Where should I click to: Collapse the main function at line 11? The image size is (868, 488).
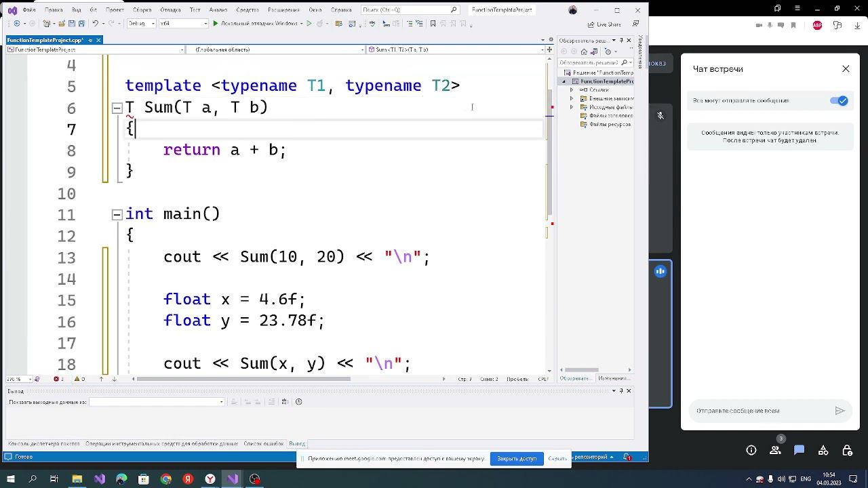pyautogui.click(x=117, y=214)
